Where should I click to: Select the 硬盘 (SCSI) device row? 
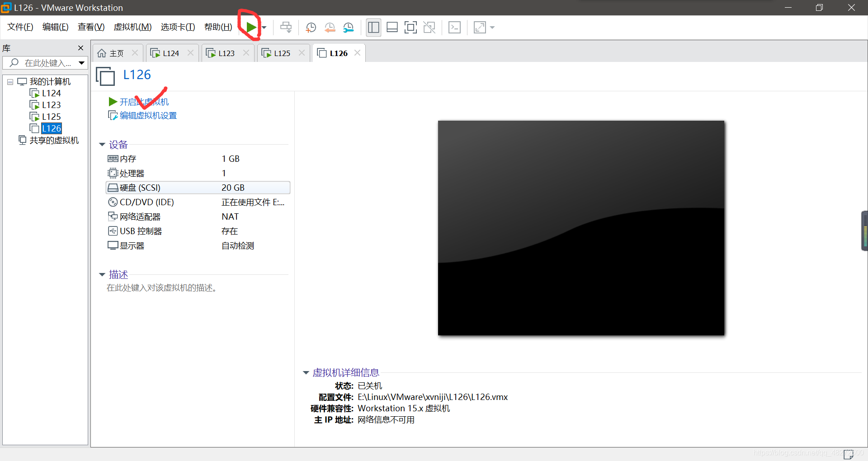198,188
